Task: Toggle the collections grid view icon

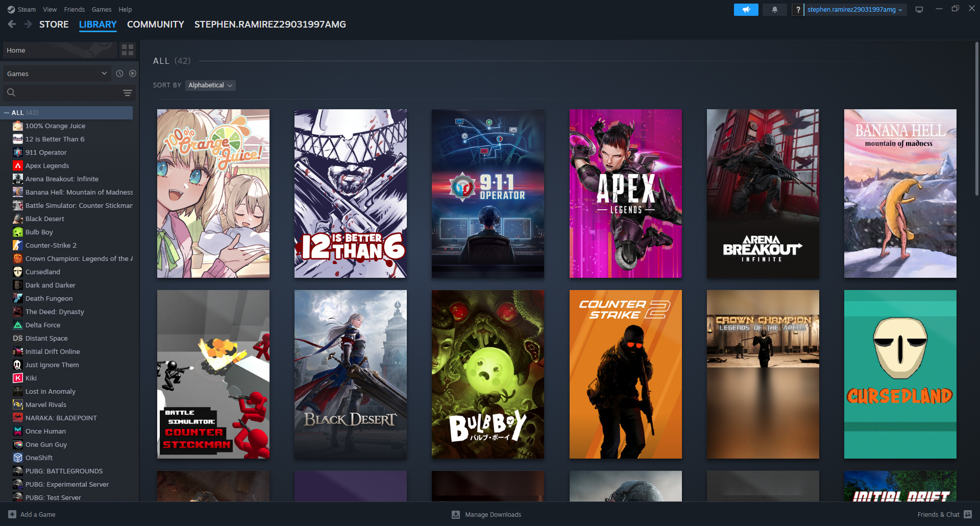Action: coord(128,50)
